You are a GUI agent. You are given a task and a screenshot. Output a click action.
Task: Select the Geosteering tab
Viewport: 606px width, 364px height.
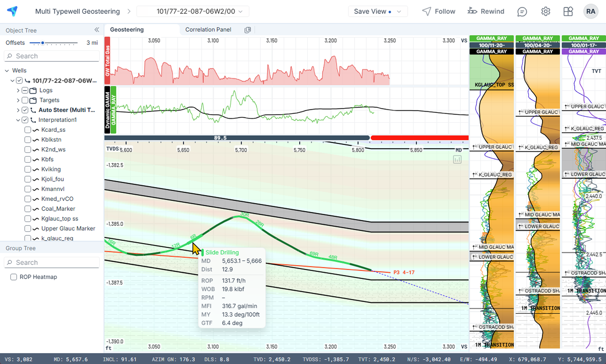(x=127, y=30)
